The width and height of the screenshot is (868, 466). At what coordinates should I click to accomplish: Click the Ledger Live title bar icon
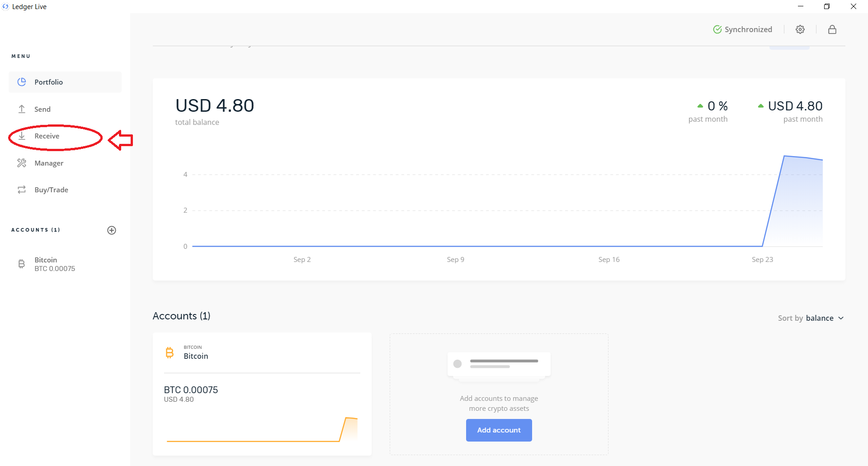click(5, 6)
